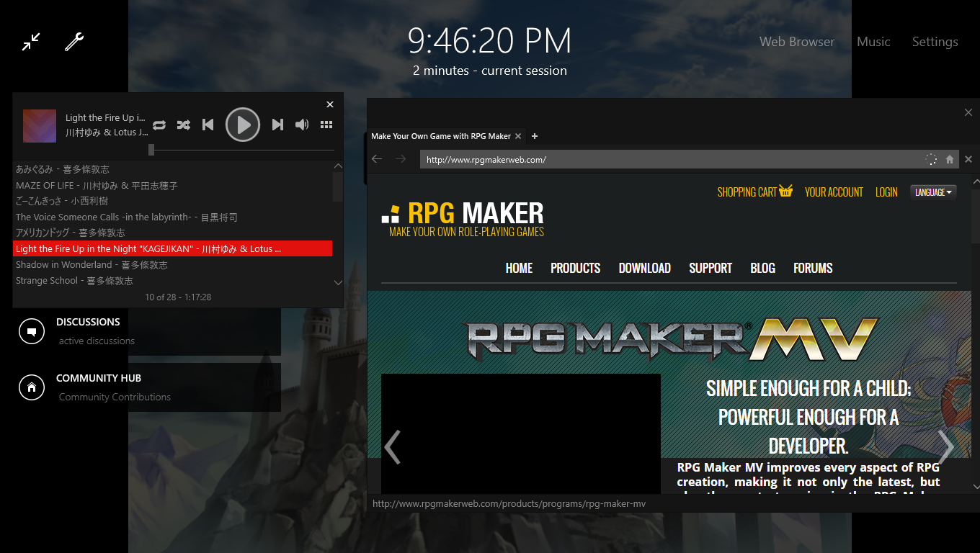Play the current song

(243, 125)
